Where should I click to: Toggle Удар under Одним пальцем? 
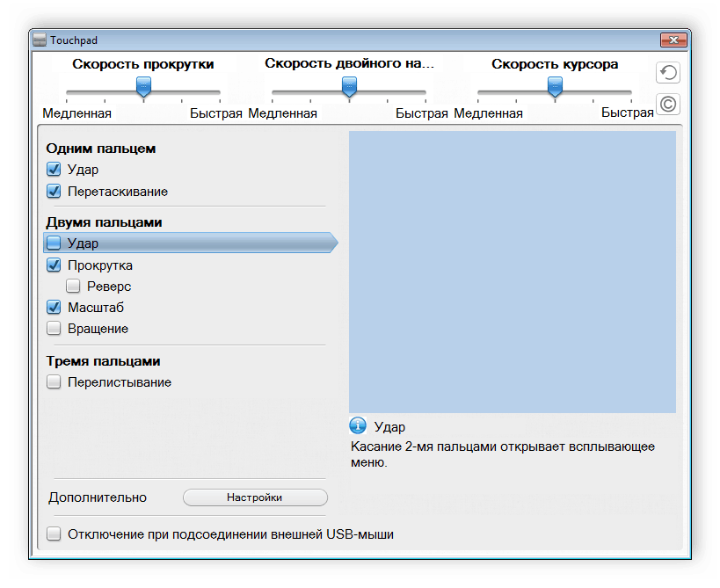tap(54, 170)
